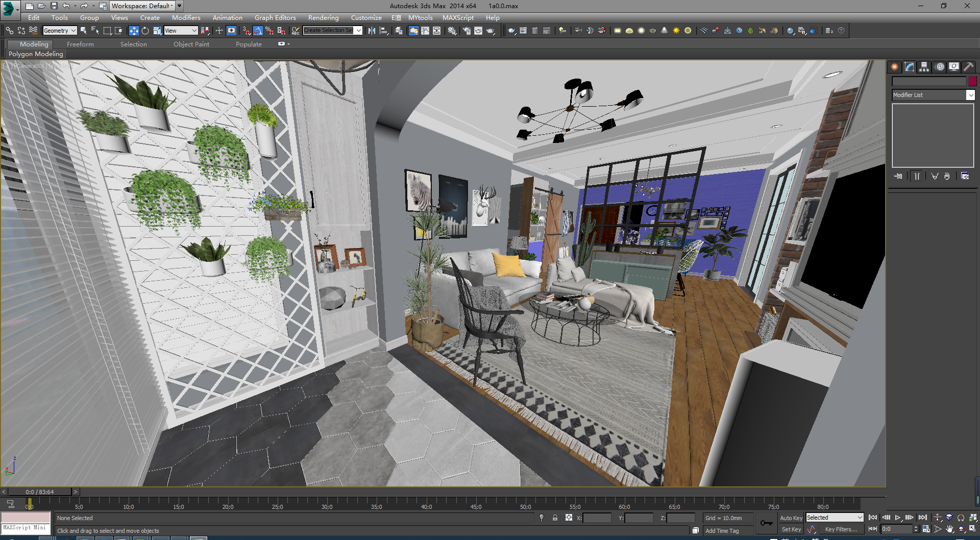Screen dimensions: 980x540
Task: Toggle the Spinner Snap button
Action: point(281,31)
